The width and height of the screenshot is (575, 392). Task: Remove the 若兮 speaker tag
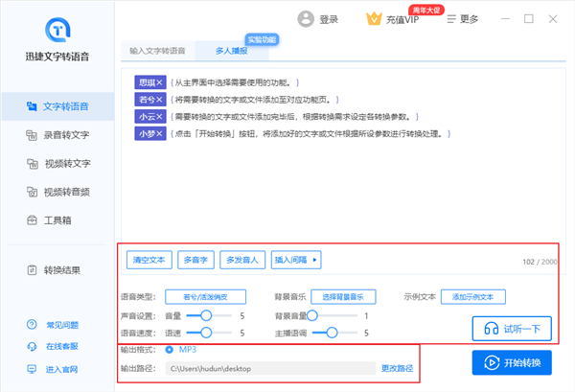coord(159,100)
